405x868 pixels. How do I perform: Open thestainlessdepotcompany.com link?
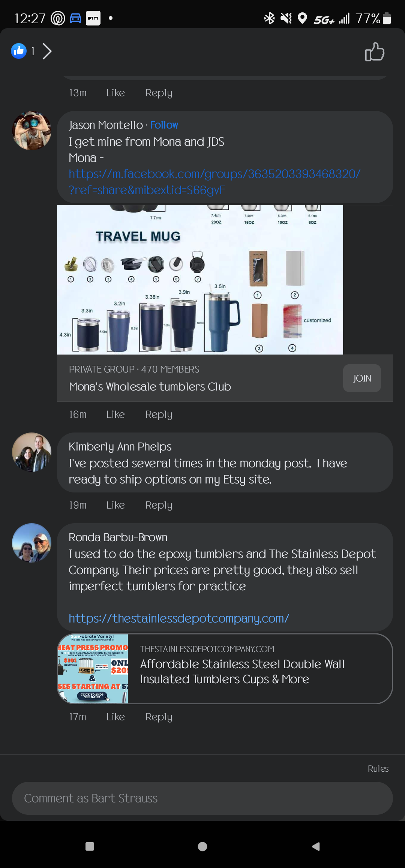[x=179, y=618]
